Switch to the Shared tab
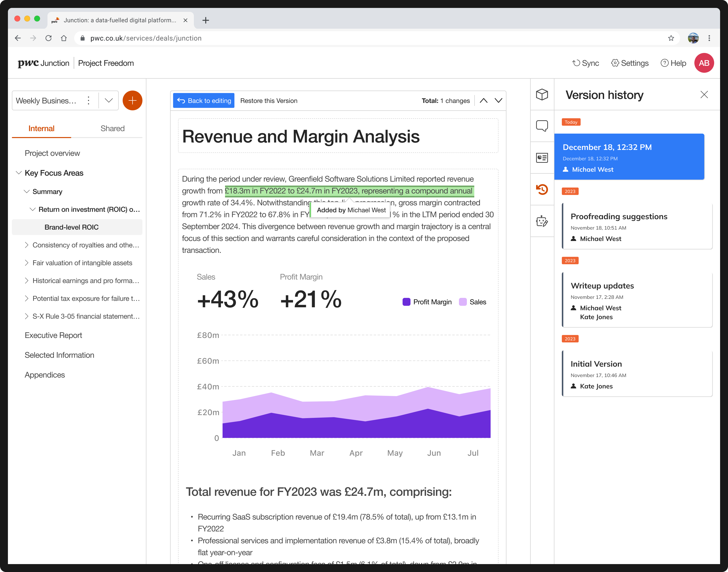The image size is (728, 572). tap(112, 129)
